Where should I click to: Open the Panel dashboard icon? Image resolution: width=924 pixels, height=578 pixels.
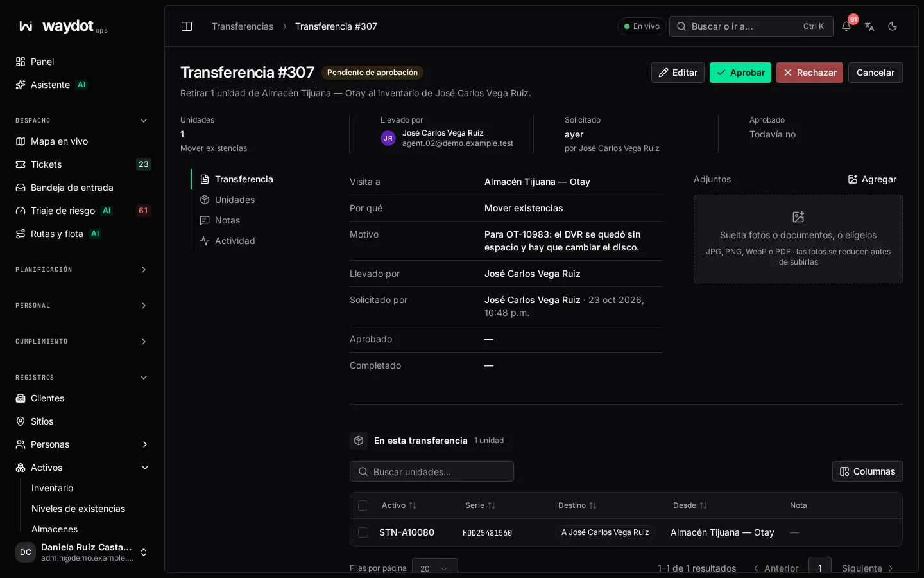21,62
